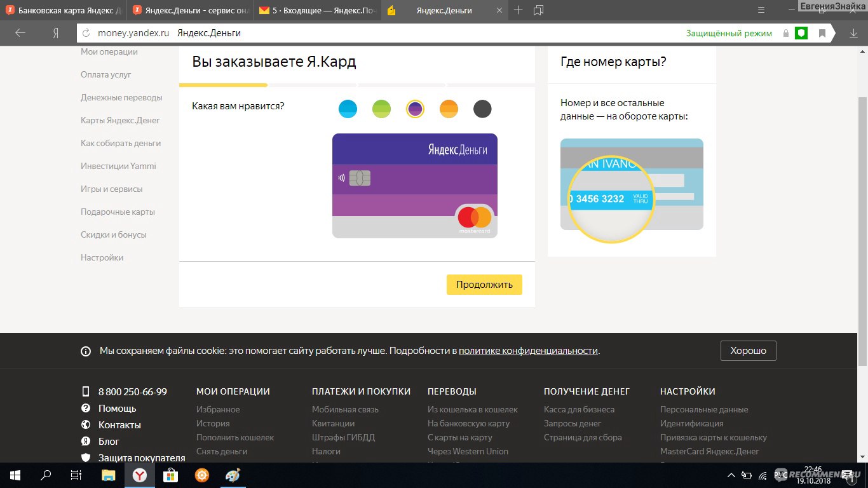Show hidden tray icons chevron
Image resolution: width=868 pixels, height=488 pixels.
pyautogui.click(x=730, y=475)
